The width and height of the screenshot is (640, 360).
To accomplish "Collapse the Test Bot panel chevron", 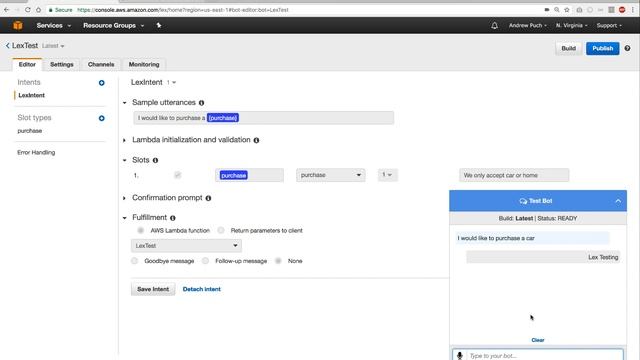I will 618,201.
